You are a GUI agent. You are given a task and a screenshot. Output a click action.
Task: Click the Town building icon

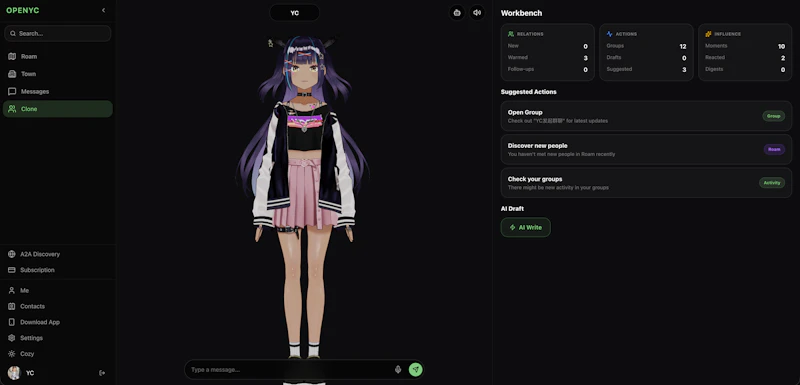(12, 74)
